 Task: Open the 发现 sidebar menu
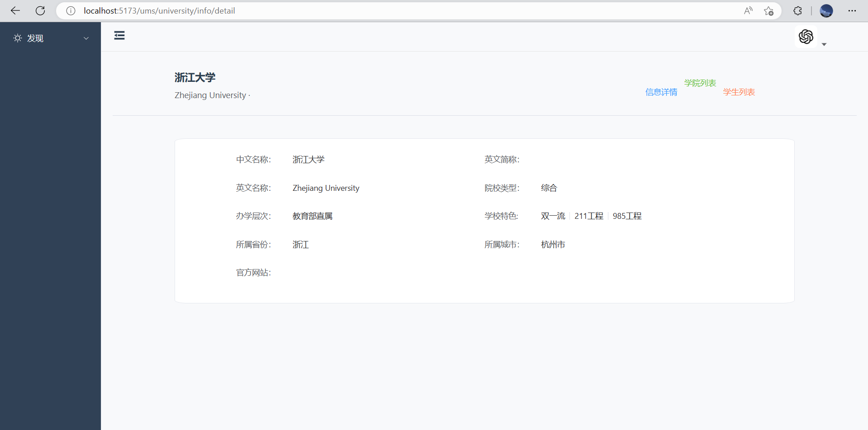click(50, 38)
